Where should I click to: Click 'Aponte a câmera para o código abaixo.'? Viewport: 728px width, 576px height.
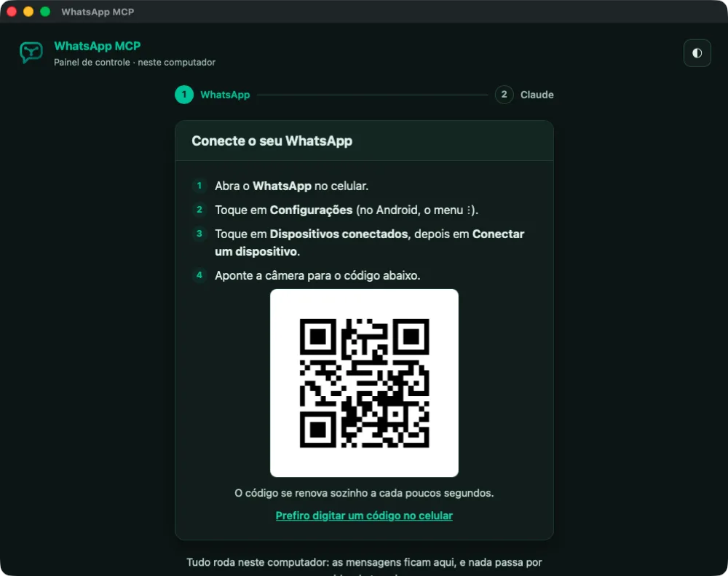(x=317, y=275)
